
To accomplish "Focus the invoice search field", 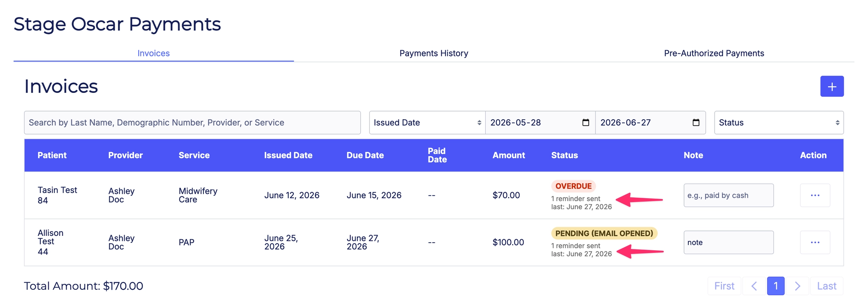I will click(x=192, y=123).
